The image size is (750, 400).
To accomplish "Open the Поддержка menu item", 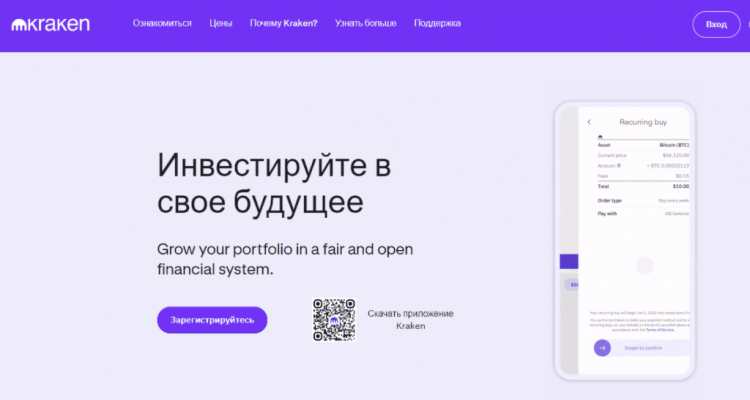I will pyautogui.click(x=437, y=23).
